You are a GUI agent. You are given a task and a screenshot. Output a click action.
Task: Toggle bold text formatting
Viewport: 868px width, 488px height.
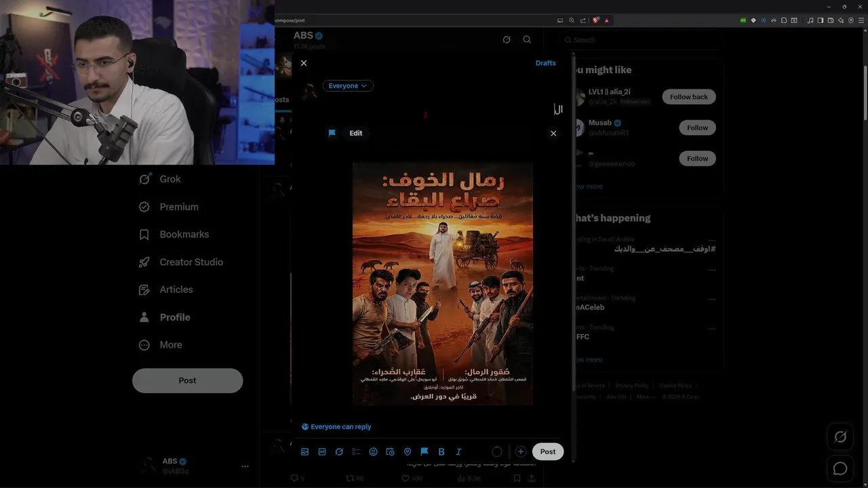pos(441,451)
